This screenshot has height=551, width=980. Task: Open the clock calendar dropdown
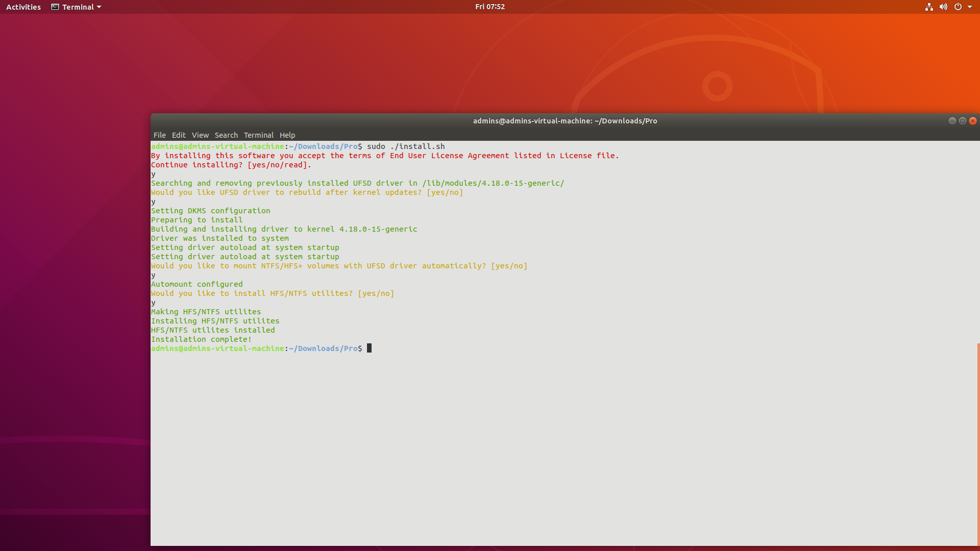[489, 7]
